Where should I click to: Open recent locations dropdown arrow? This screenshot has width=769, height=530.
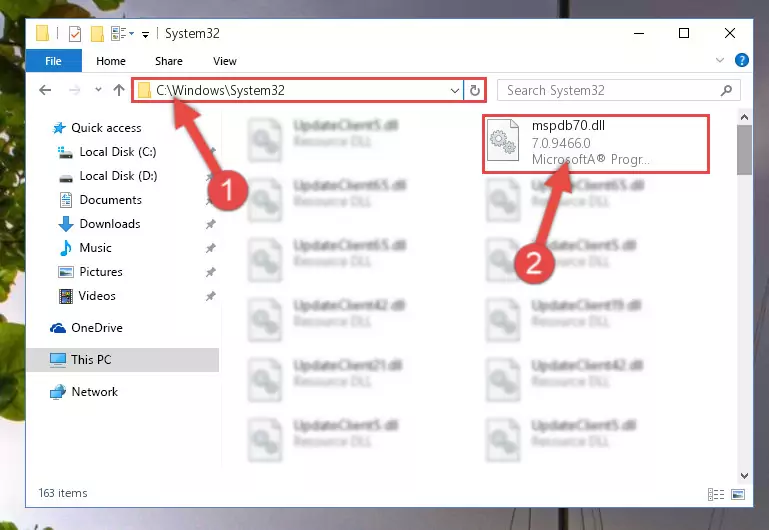(x=98, y=90)
